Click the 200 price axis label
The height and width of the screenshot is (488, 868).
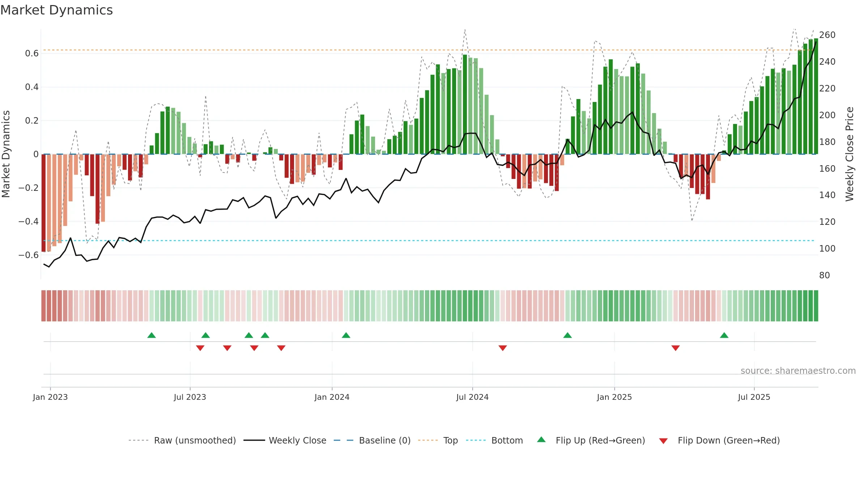click(x=827, y=115)
